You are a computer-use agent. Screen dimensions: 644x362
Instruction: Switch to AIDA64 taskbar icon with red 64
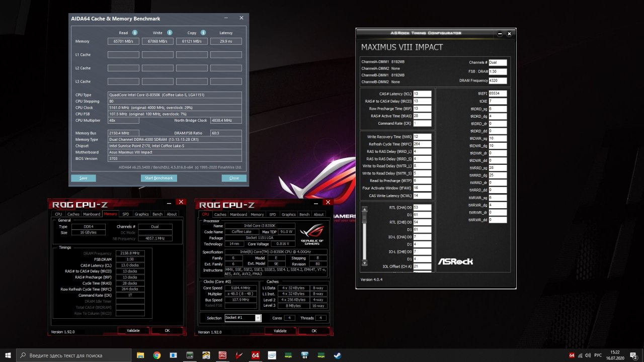(255, 355)
